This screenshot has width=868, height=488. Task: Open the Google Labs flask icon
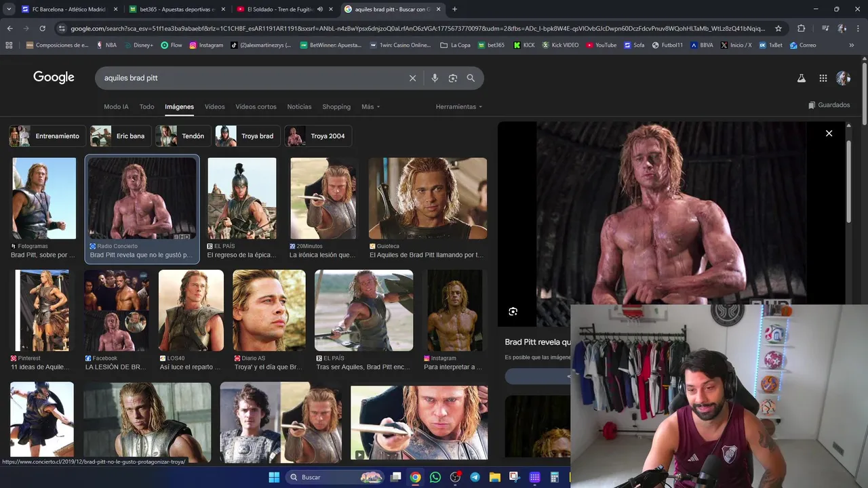click(801, 78)
